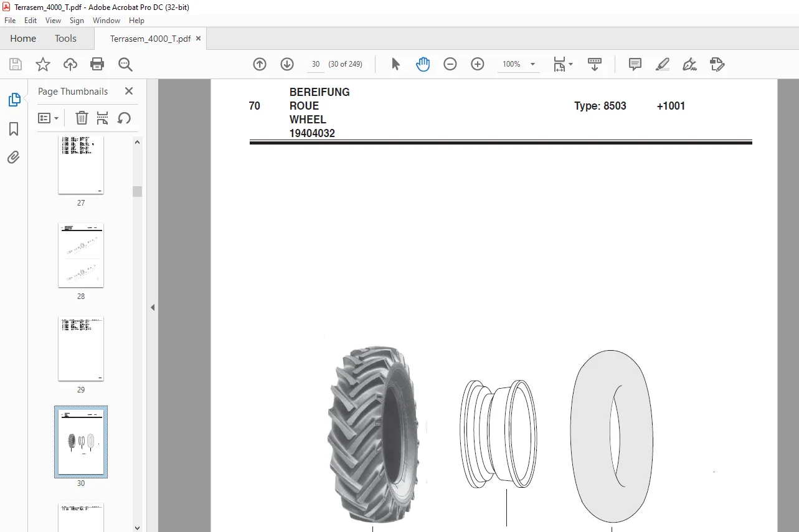Click the insert or extract pages icon
The height and width of the screenshot is (532, 799).
pyautogui.click(x=103, y=118)
